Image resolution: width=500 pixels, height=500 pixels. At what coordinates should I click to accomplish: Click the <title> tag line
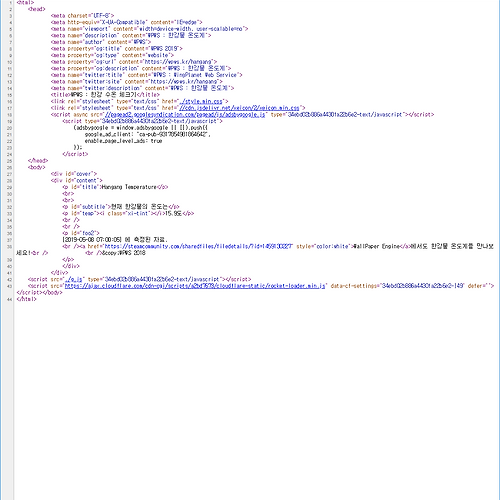[x=105, y=95]
